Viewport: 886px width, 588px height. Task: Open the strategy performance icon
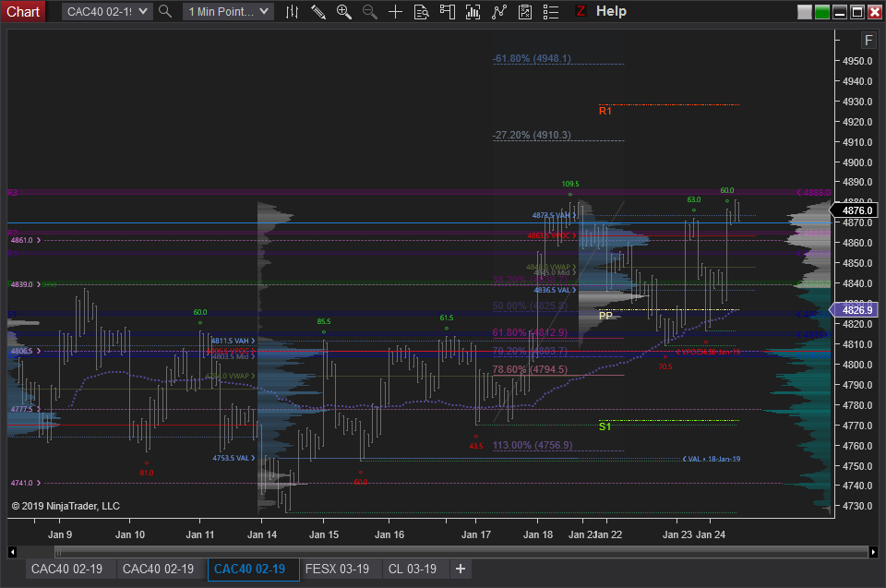[x=525, y=11]
